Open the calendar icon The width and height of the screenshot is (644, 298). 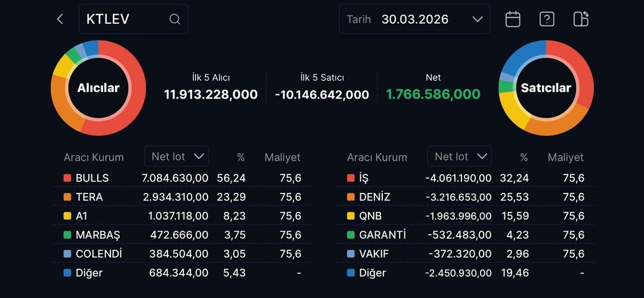pyautogui.click(x=513, y=19)
